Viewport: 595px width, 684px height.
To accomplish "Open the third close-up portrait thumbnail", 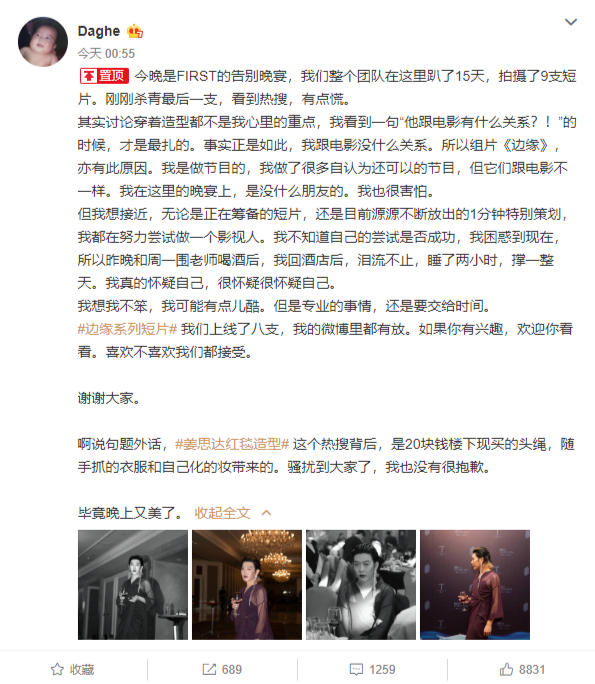I will click(361, 585).
